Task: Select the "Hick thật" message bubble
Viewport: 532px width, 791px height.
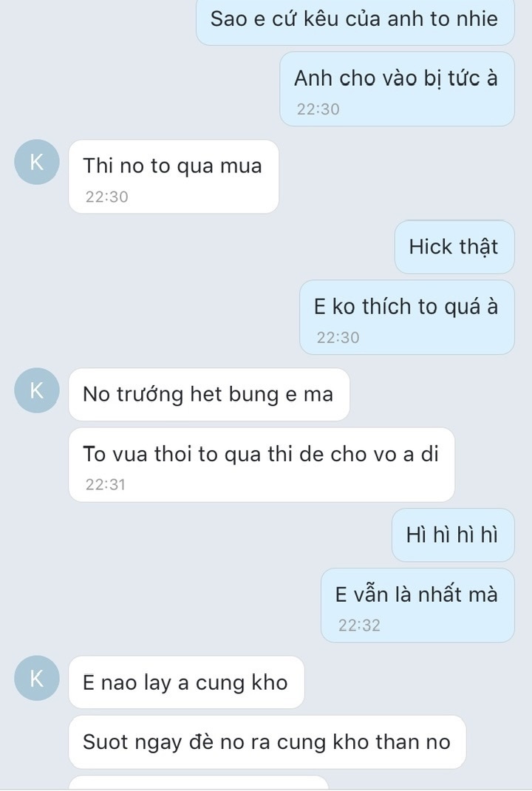Action: (454, 247)
